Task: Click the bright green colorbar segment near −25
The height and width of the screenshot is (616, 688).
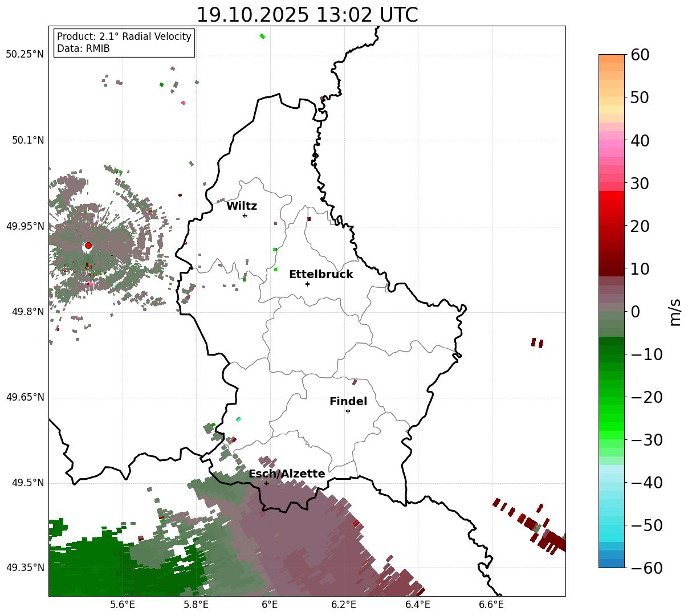Action: (612, 419)
